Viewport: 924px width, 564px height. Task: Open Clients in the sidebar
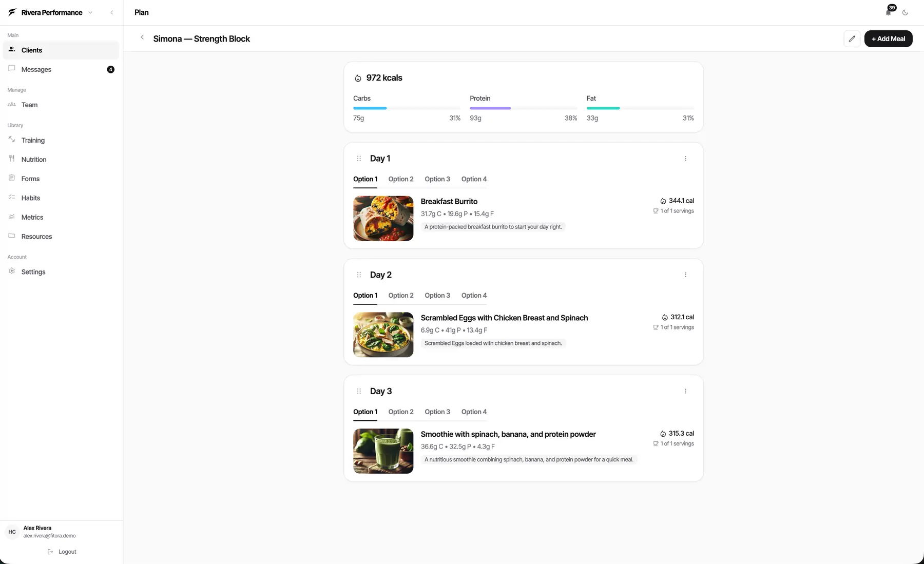point(61,50)
